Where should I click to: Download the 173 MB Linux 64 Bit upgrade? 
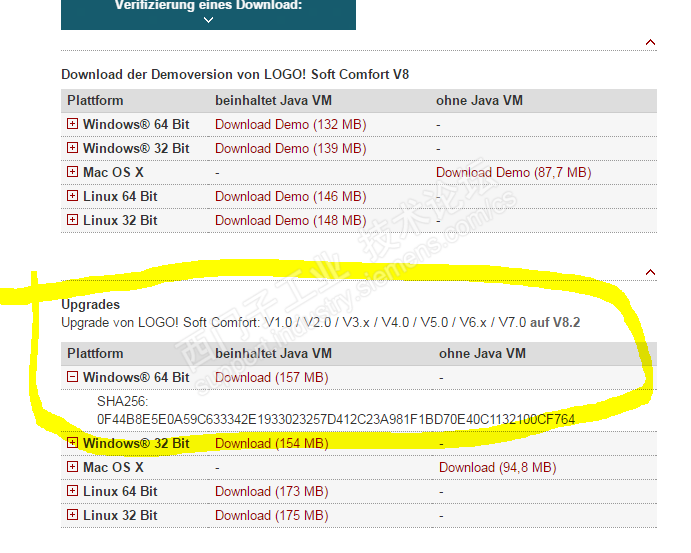272,492
